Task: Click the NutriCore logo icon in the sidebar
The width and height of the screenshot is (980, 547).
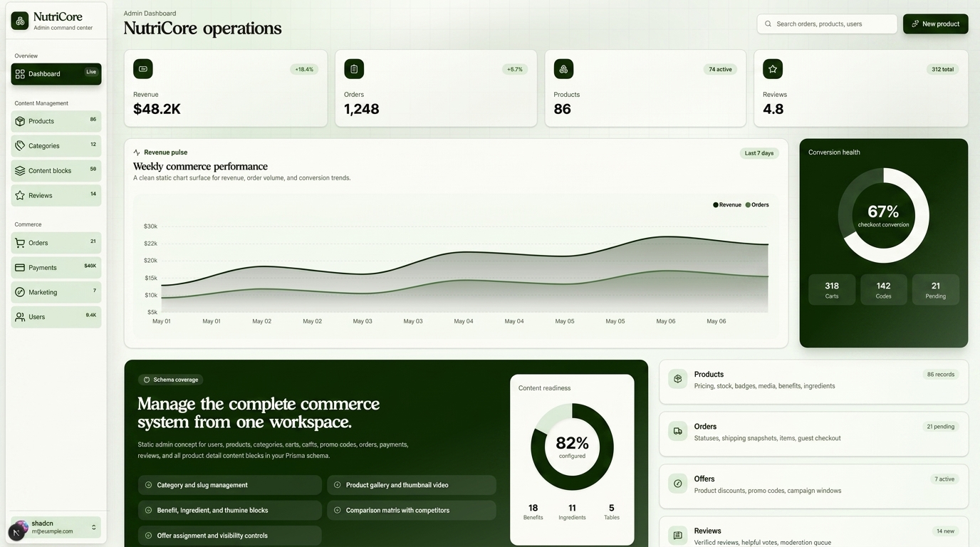Action: point(20,21)
